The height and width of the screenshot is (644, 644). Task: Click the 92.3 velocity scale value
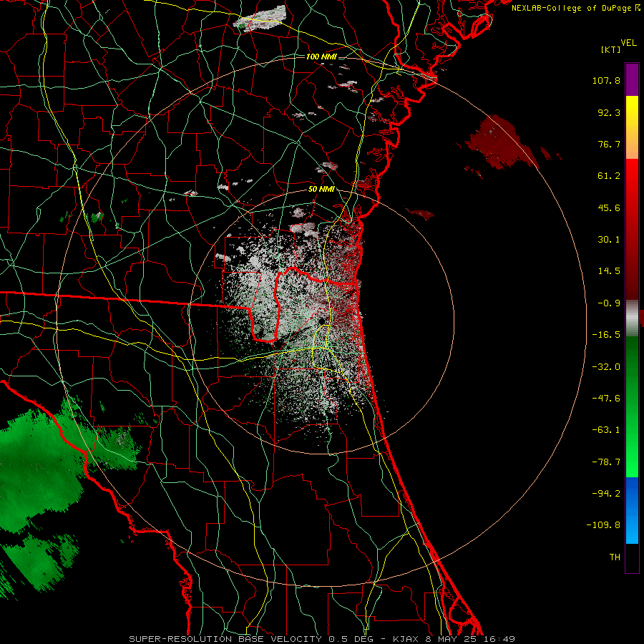[609, 112]
